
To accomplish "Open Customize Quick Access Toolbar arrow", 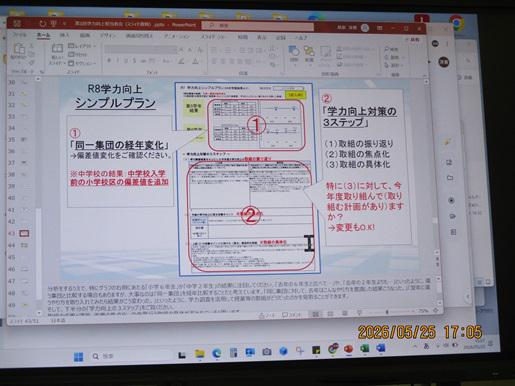I will point(64,24).
